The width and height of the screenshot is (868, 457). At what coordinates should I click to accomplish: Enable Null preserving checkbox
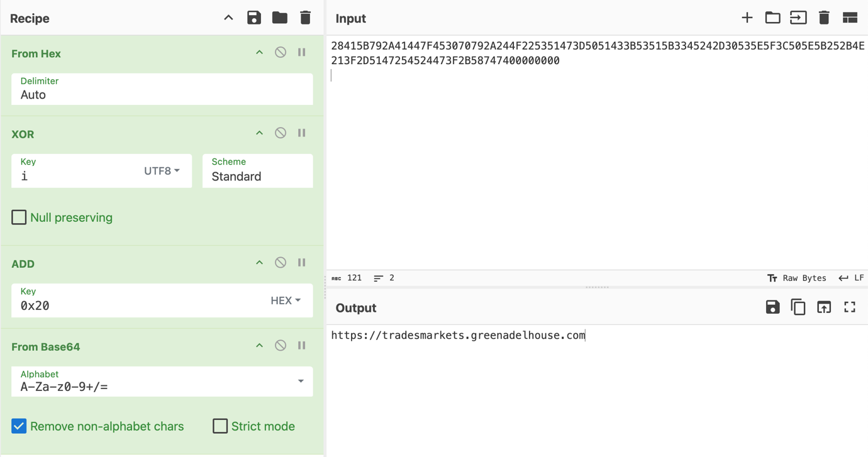point(19,217)
